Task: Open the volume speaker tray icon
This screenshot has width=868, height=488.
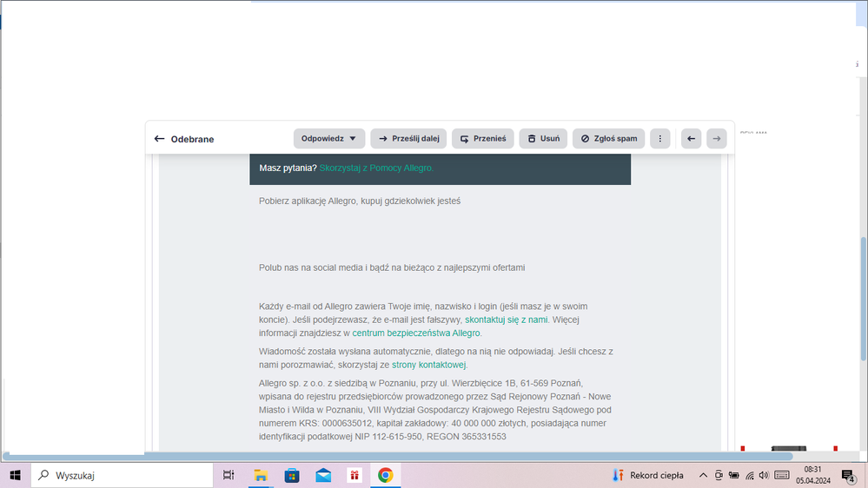Action: click(x=764, y=475)
